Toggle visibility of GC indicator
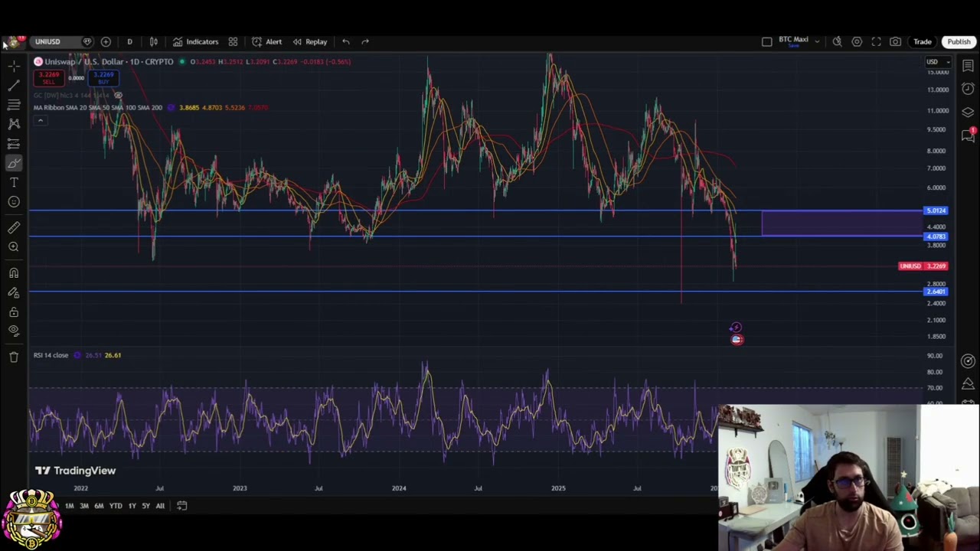The image size is (980, 551). pos(118,95)
